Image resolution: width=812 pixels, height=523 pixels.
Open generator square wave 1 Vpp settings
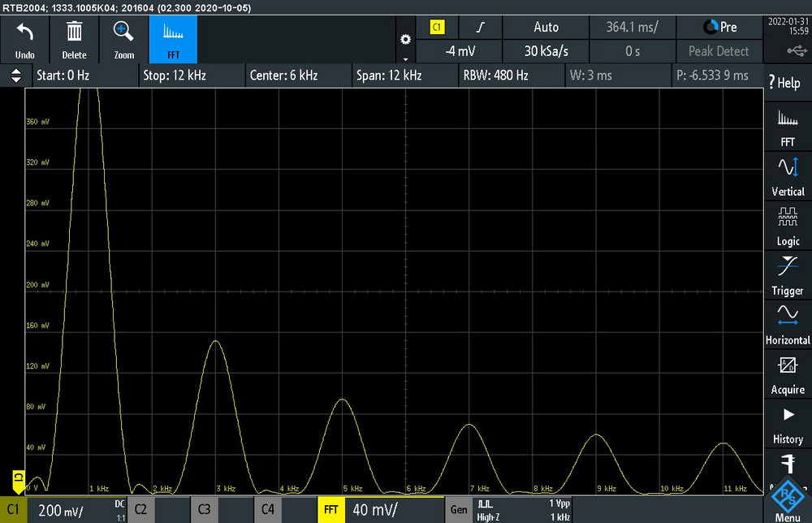tap(522, 510)
